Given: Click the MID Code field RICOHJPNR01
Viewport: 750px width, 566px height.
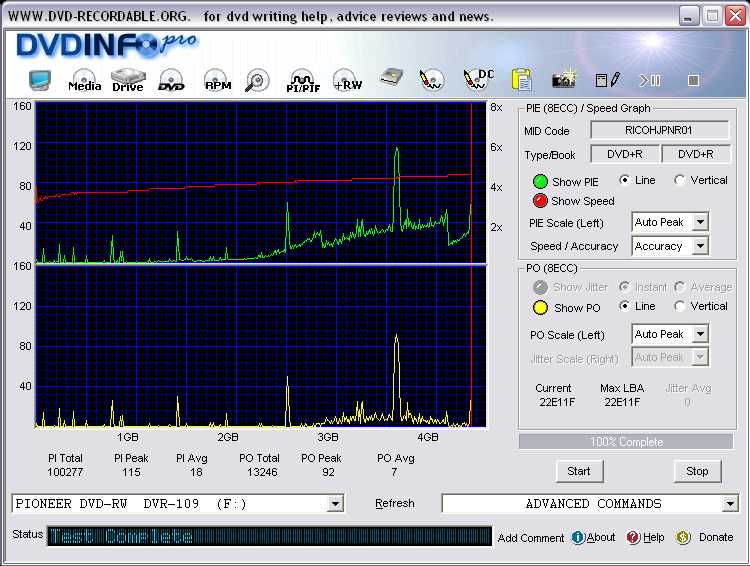Looking at the screenshot, I should click(660, 130).
